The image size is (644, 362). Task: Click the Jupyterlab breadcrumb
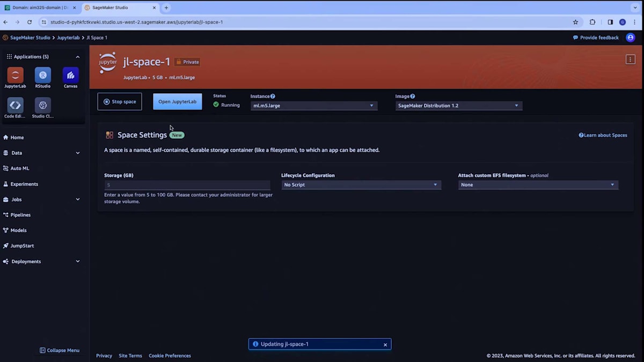(x=68, y=38)
